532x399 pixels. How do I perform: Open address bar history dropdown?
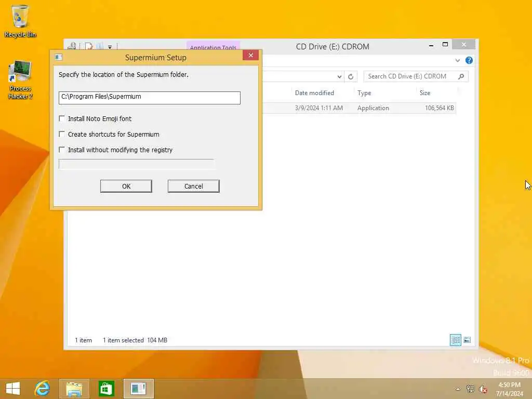339,77
